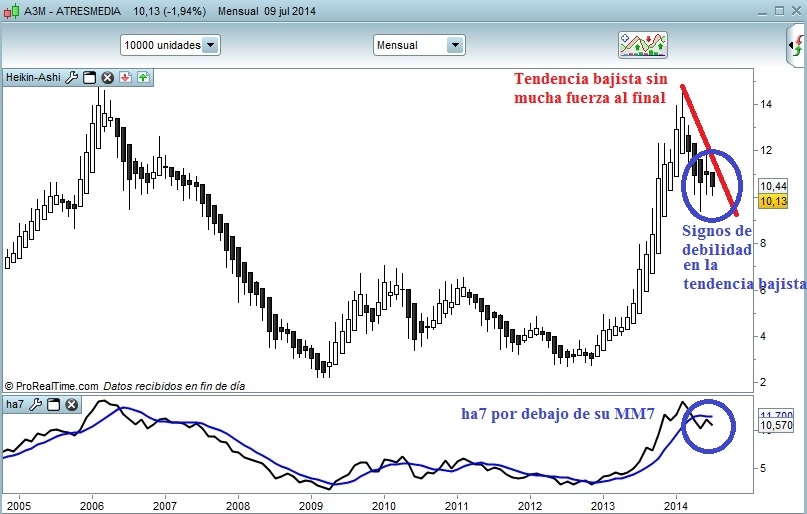Expand the side panel with red-green arrows tab
The image size is (807, 514).
[x=797, y=45]
